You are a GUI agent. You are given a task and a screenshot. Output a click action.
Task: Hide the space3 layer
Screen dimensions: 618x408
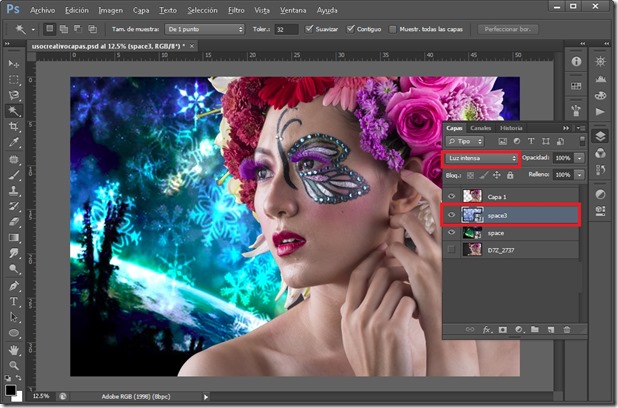(452, 215)
